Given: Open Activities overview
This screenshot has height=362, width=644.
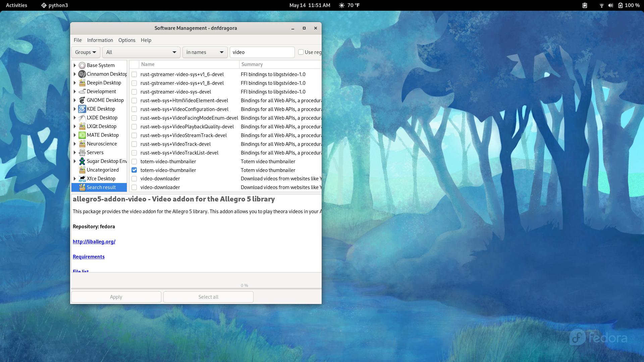Looking at the screenshot, I should (x=16, y=5).
